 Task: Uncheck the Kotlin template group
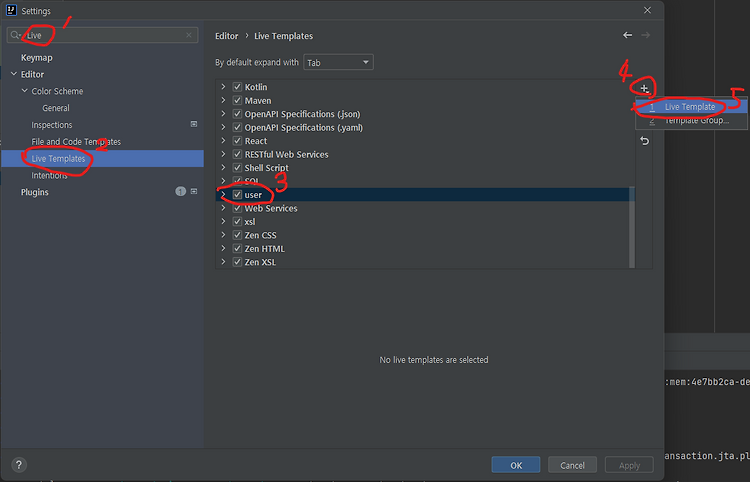[237, 87]
